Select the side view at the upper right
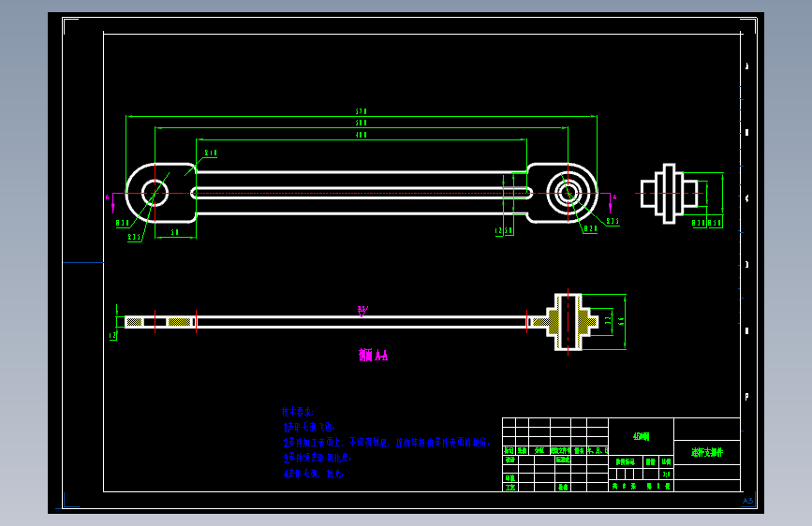This screenshot has width=812, height=526. 669,194
